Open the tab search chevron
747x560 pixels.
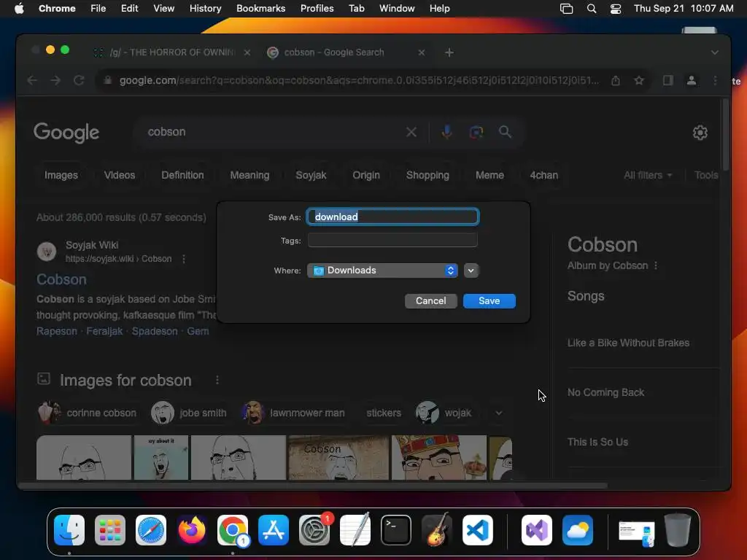(x=715, y=52)
